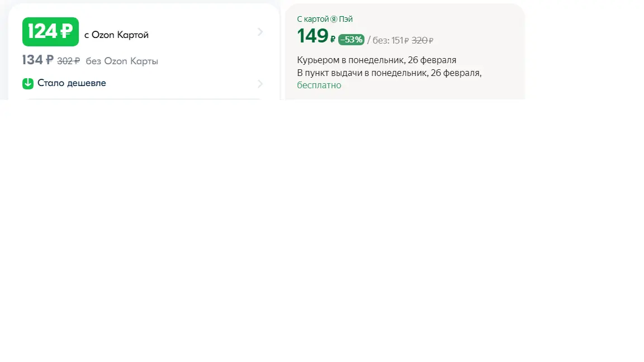Click the ruble sign next to 149
The height and width of the screenshot is (362, 644).
pyautogui.click(x=333, y=39)
